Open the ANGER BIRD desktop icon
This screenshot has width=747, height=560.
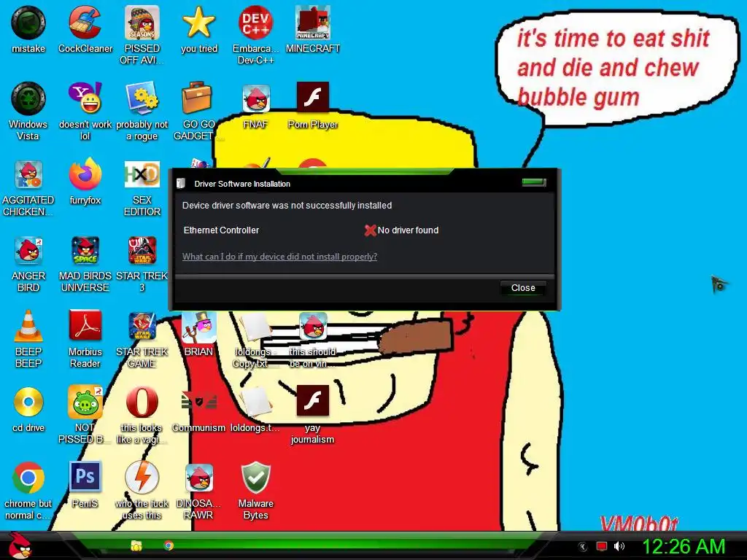click(28, 251)
